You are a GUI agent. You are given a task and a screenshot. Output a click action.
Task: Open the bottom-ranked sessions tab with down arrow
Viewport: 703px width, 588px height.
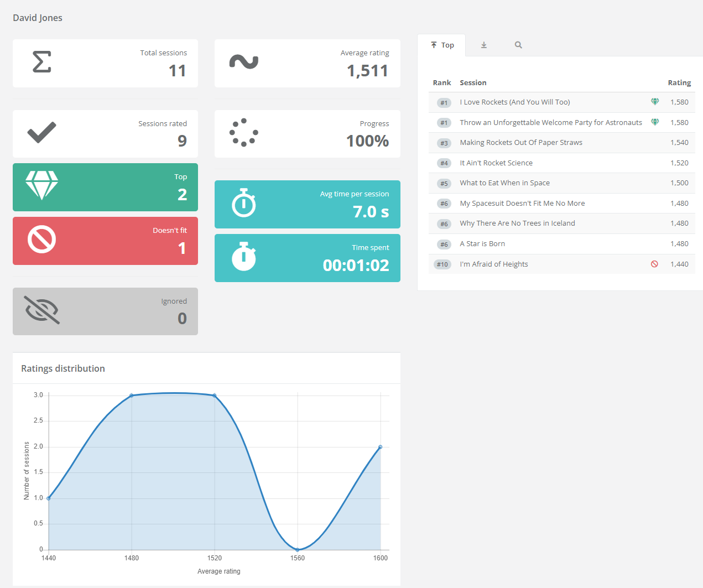point(484,45)
